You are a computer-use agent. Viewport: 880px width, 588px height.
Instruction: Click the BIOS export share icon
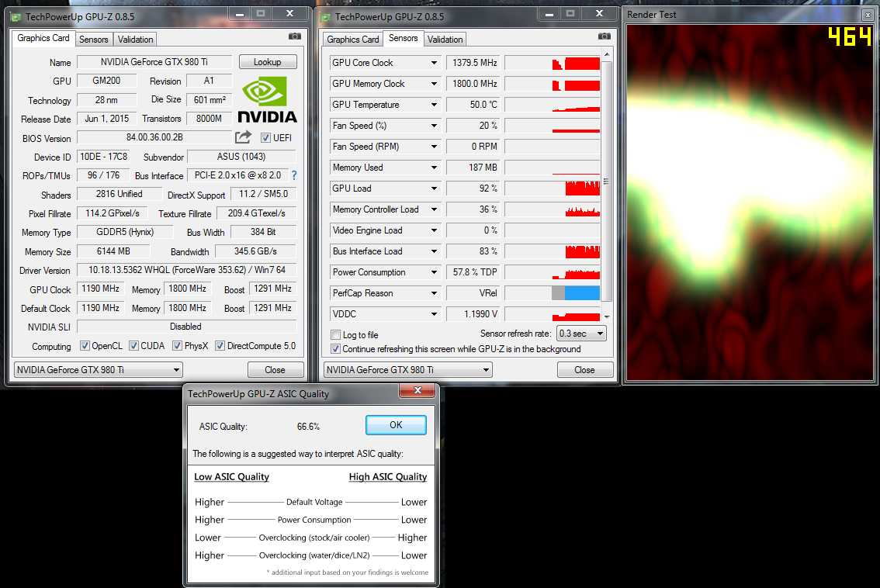(x=243, y=137)
